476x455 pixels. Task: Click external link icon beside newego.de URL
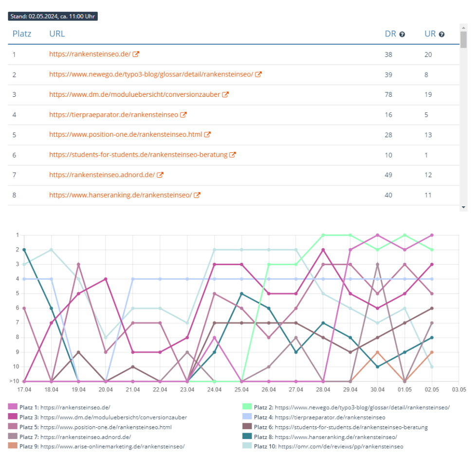(x=258, y=74)
